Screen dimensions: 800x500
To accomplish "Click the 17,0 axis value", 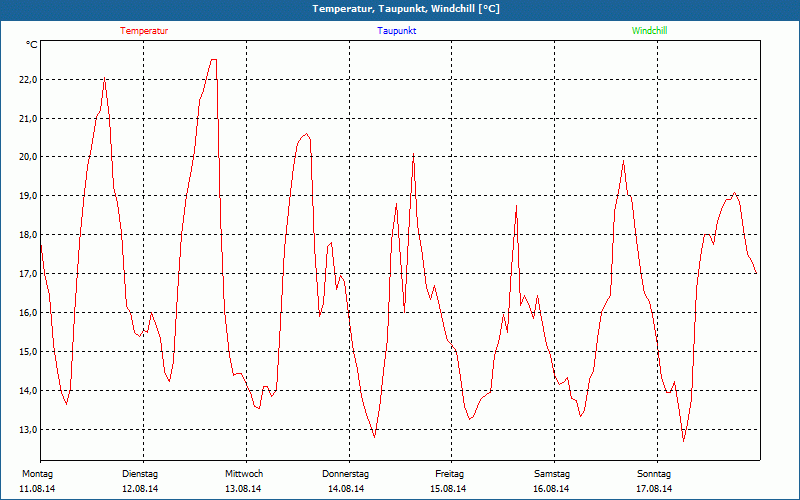I will click(29, 273).
